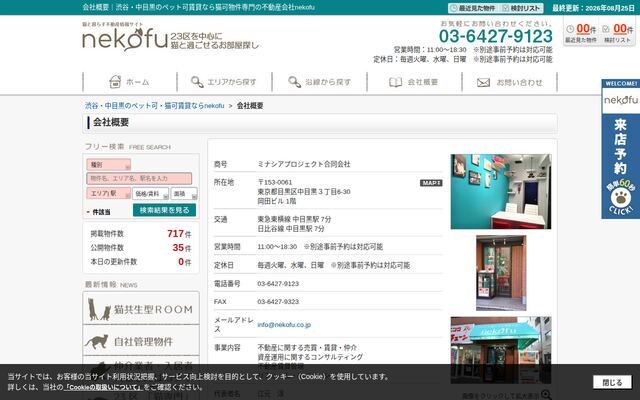Open the 会社概要 navigation item
Image resolution: width=640 pixels, height=400 pixels.
click(x=414, y=82)
